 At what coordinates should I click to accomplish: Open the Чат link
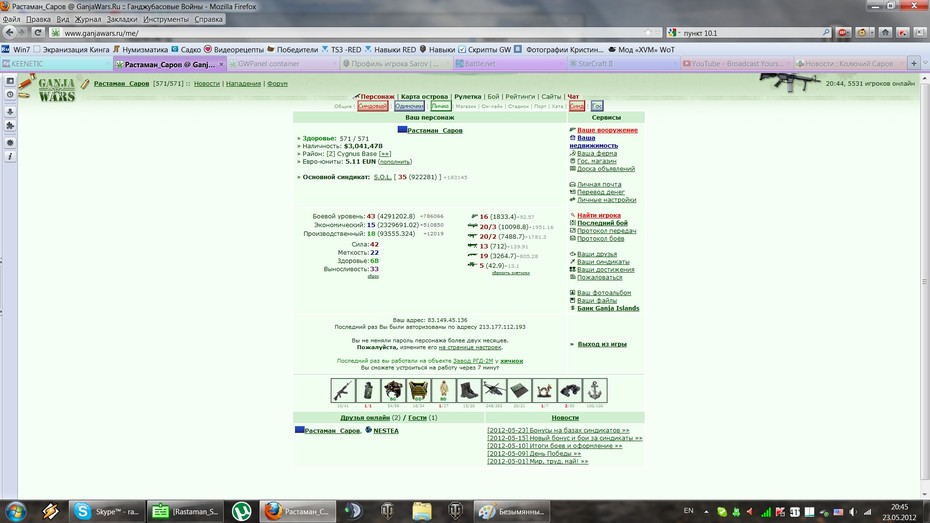click(573, 96)
